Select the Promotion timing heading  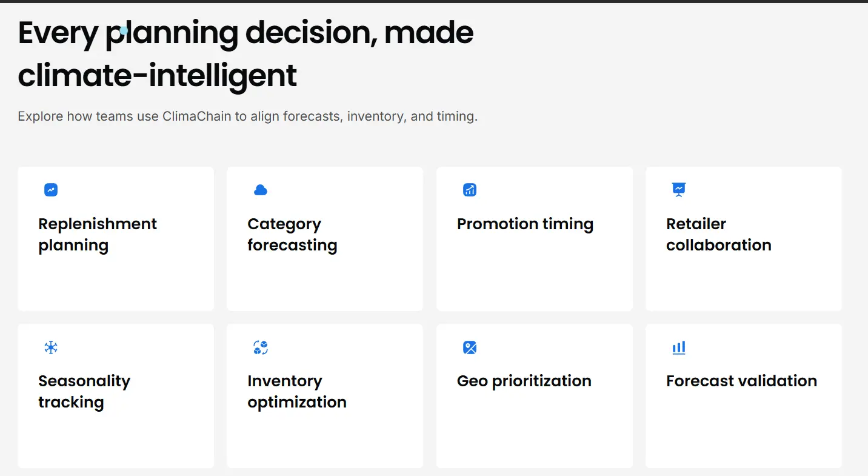(525, 224)
